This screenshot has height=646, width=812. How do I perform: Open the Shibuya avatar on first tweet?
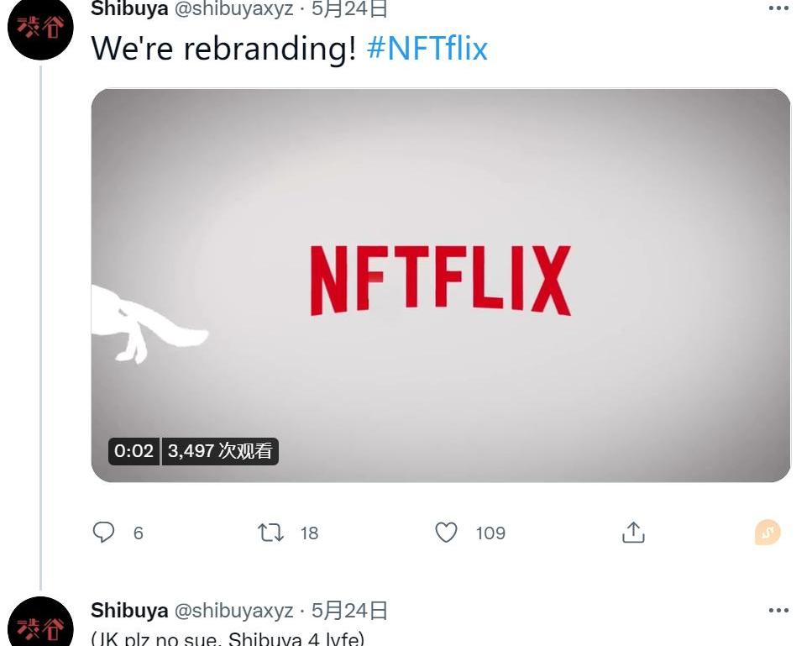(40, 28)
